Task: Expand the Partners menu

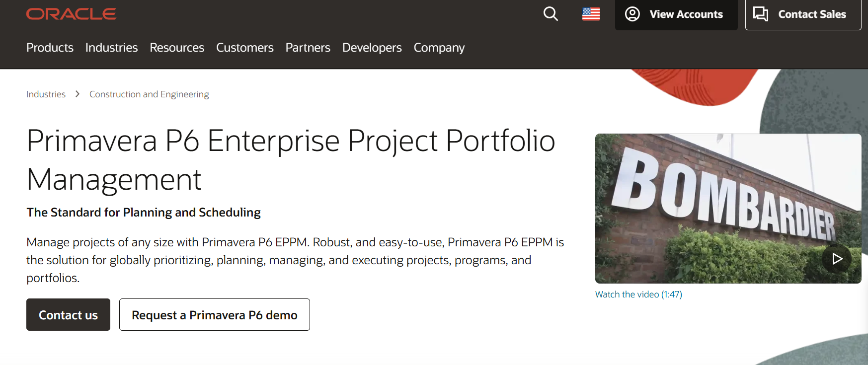Action: coord(308,48)
